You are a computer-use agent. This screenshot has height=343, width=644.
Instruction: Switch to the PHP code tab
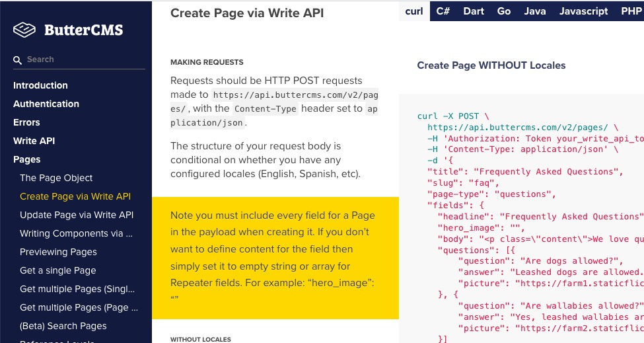point(631,11)
